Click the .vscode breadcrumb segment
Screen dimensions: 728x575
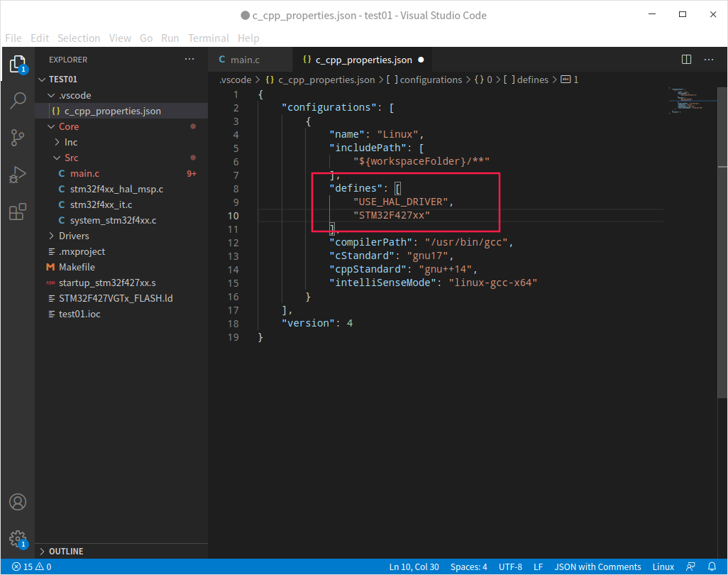tap(236, 80)
